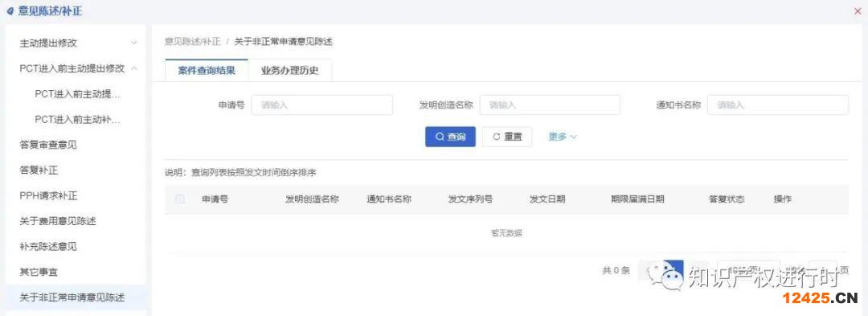Viewport: 868px width, 316px height.
Task: Click the 意见陈述/补正 breadcrumb link
Action: coord(192,42)
